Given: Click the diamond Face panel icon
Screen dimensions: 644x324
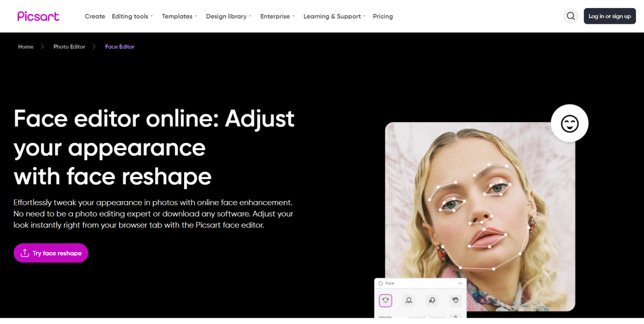Looking at the screenshot, I should click(381, 283).
